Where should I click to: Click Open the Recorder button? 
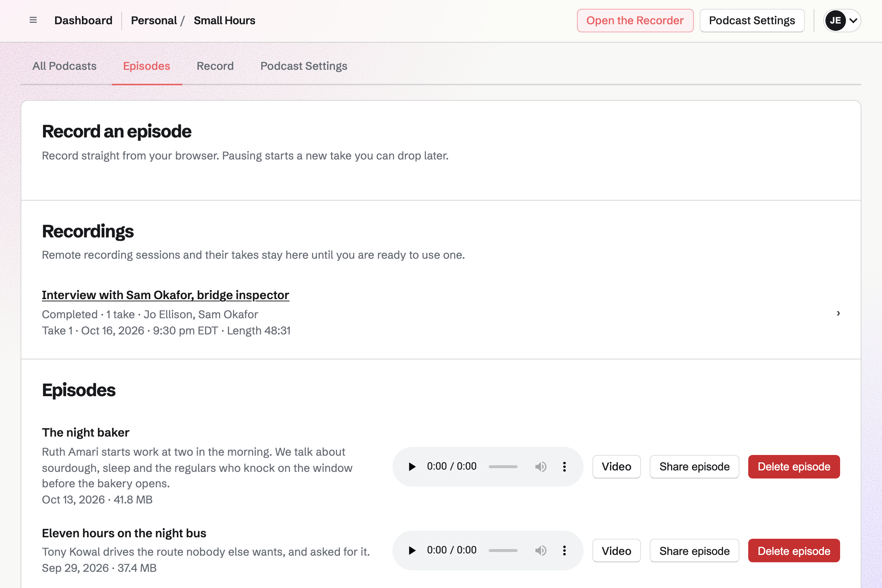[x=635, y=21]
